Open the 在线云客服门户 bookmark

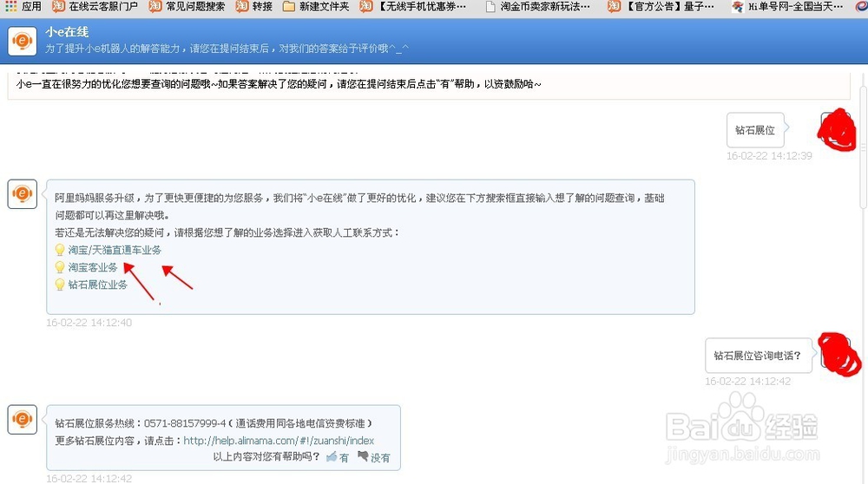95,7
